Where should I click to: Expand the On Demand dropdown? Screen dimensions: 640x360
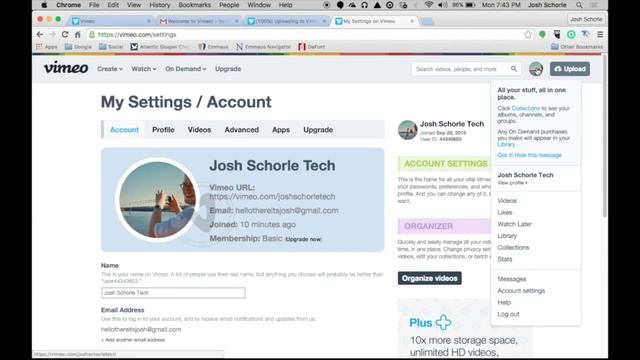[185, 69]
